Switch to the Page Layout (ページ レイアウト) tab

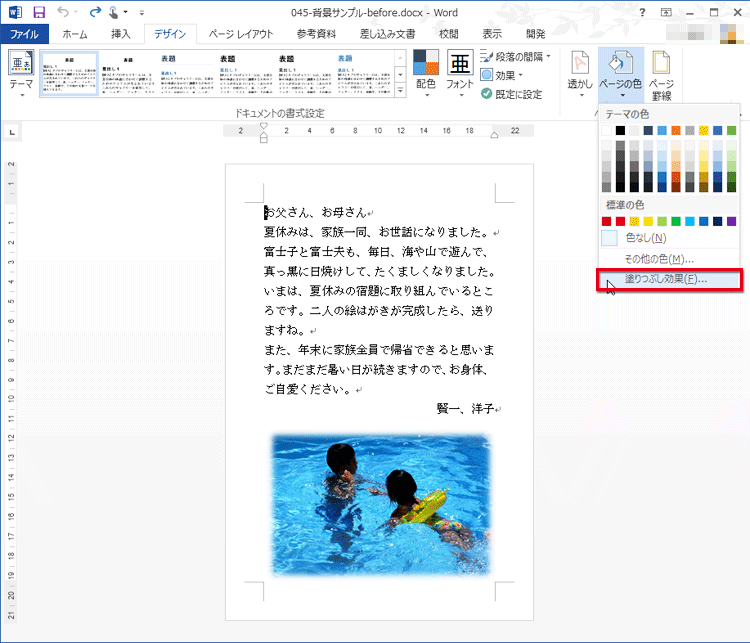point(241,34)
